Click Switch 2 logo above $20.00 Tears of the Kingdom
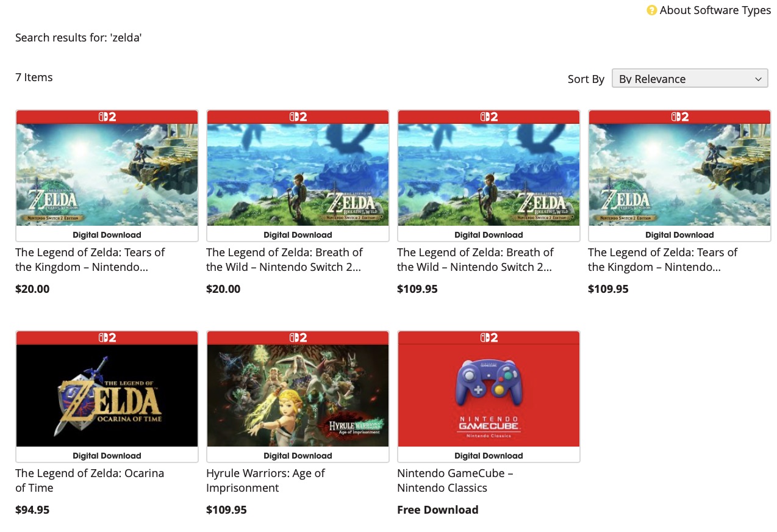The width and height of the screenshot is (777, 532). tap(107, 117)
